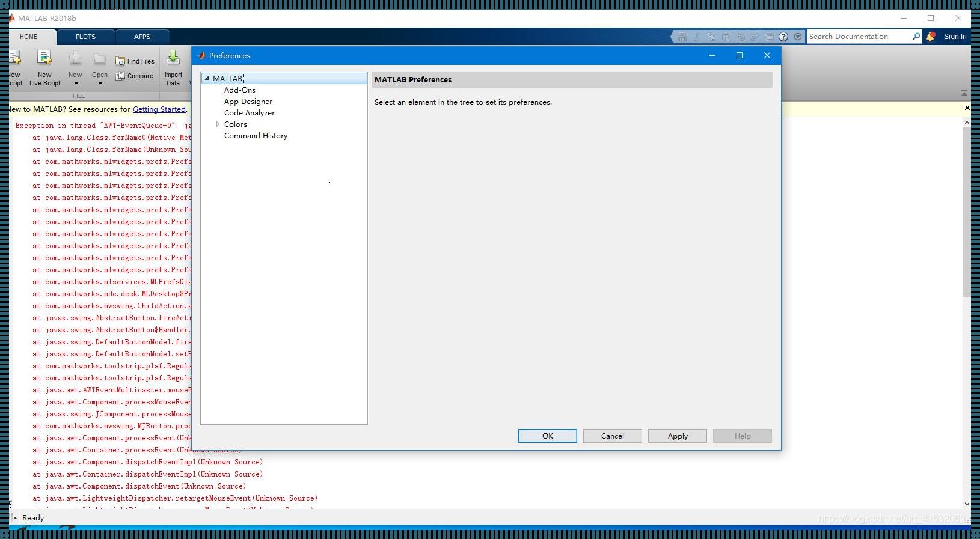Select Command History preferences
This screenshot has width=980, height=539.
tap(256, 136)
